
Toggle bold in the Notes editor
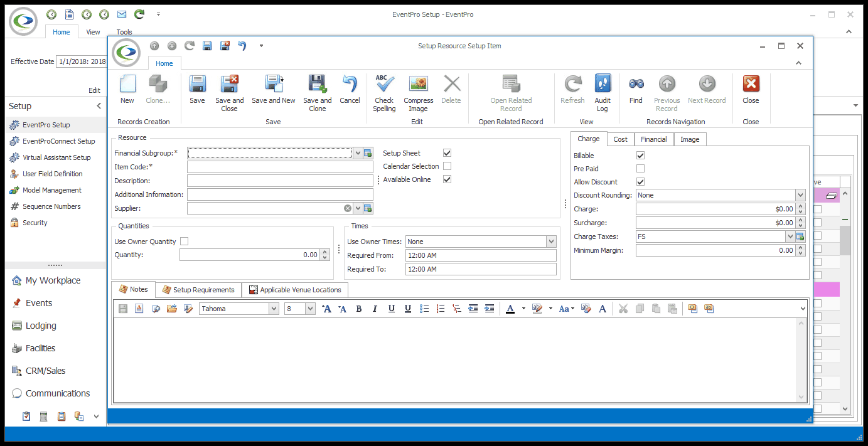[x=359, y=309]
